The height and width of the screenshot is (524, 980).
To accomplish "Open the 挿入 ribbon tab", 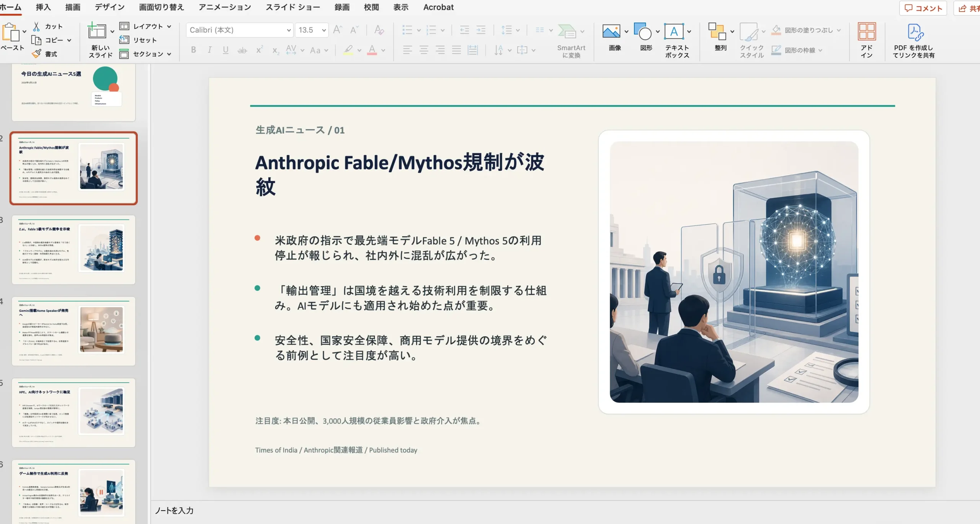I will [x=43, y=7].
